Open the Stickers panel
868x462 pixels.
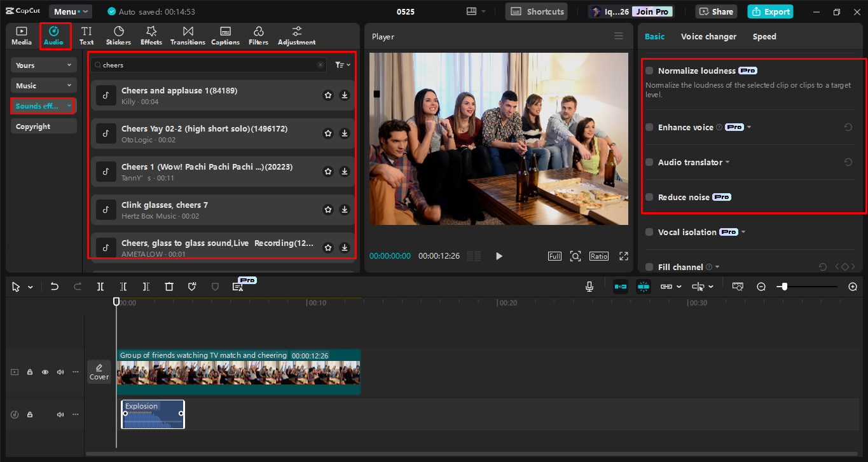(118, 36)
